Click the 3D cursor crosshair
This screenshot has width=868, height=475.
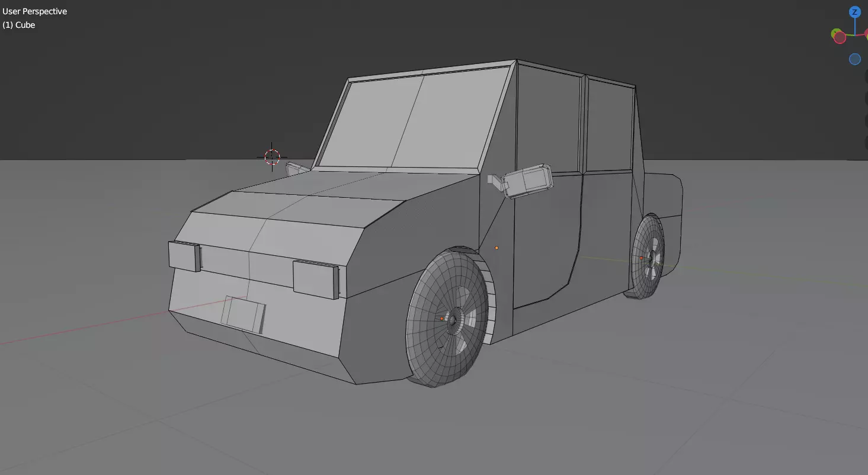point(272,157)
